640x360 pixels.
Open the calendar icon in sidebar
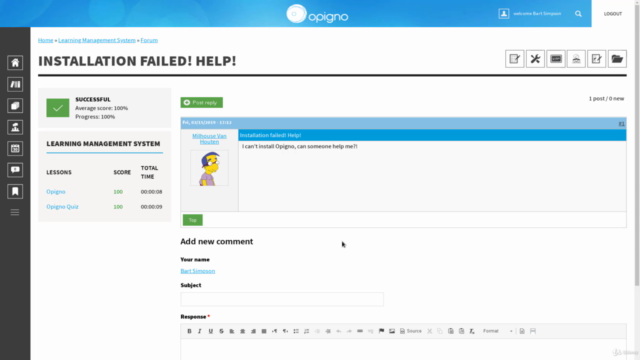pyautogui.click(x=15, y=149)
